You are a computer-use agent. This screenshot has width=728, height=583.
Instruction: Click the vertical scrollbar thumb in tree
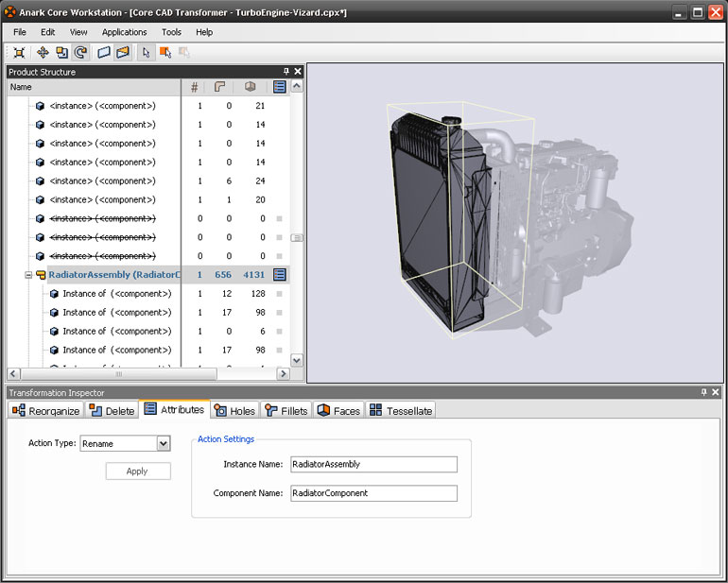[x=297, y=238]
